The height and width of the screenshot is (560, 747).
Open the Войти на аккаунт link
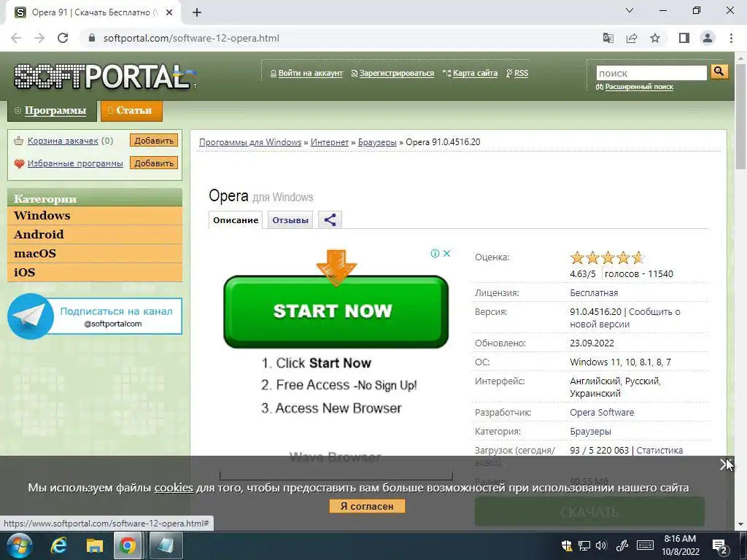point(311,74)
